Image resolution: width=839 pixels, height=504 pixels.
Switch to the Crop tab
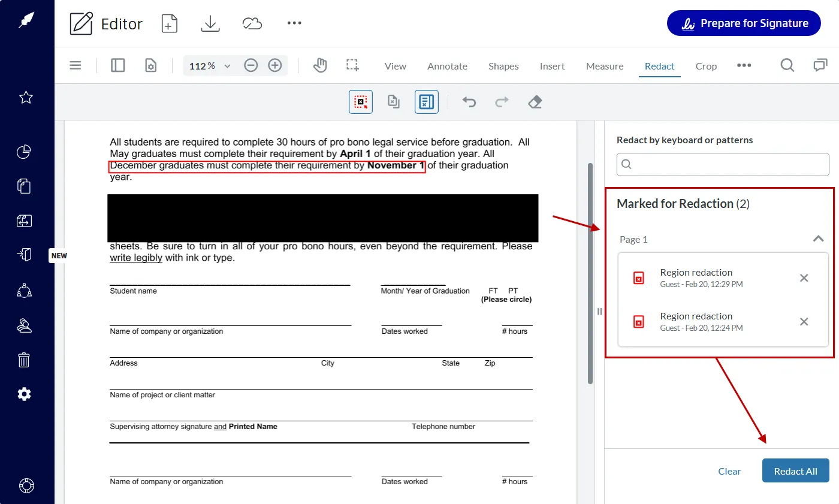point(706,66)
